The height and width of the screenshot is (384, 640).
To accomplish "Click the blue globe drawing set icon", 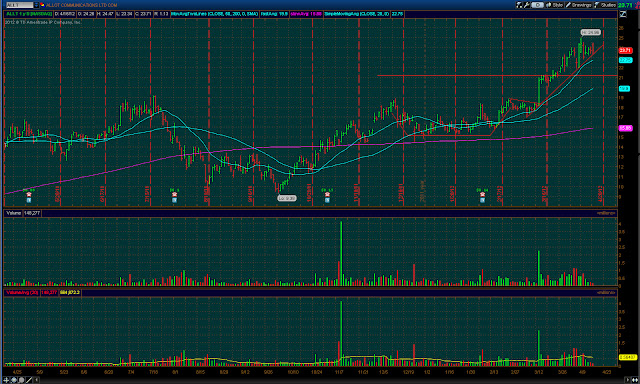I will point(14,380).
